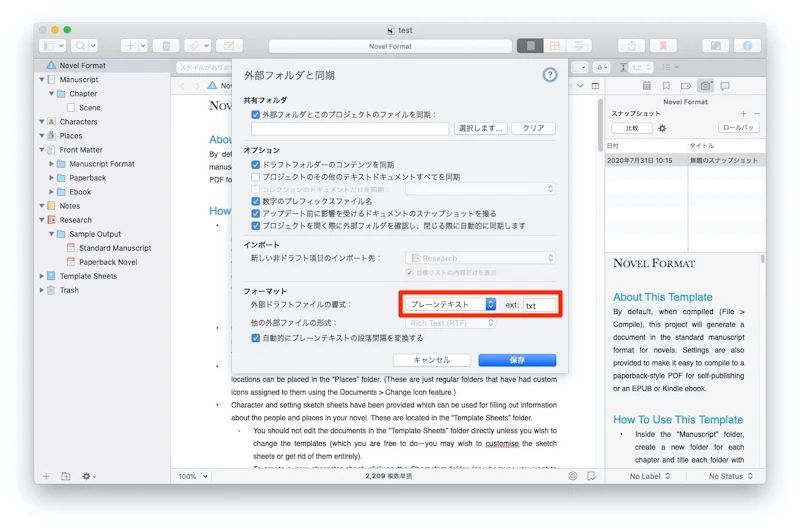The width and height of the screenshot is (800, 529).
Task: Expand the Trash folder in binder
Action: tap(42, 290)
